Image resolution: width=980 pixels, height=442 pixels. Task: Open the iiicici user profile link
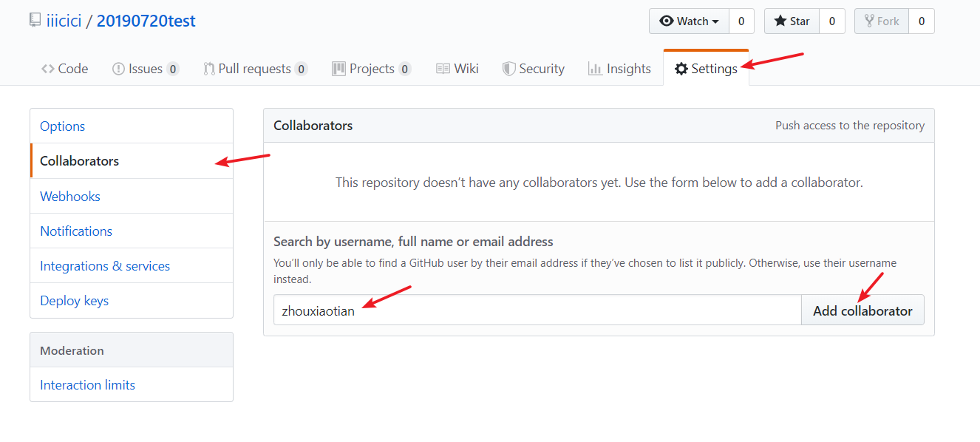pos(64,21)
